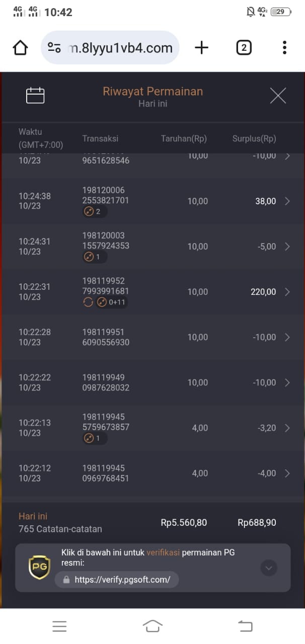Screen dimensions: 305x644
Task: Click the orange "verifikasi" link text
Action: point(163,552)
